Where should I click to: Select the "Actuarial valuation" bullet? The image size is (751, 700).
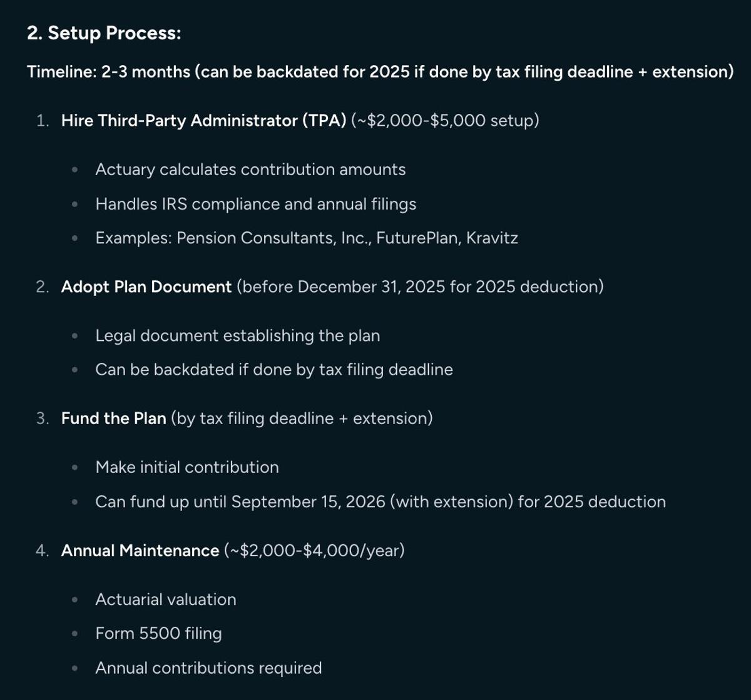(x=166, y=599)
